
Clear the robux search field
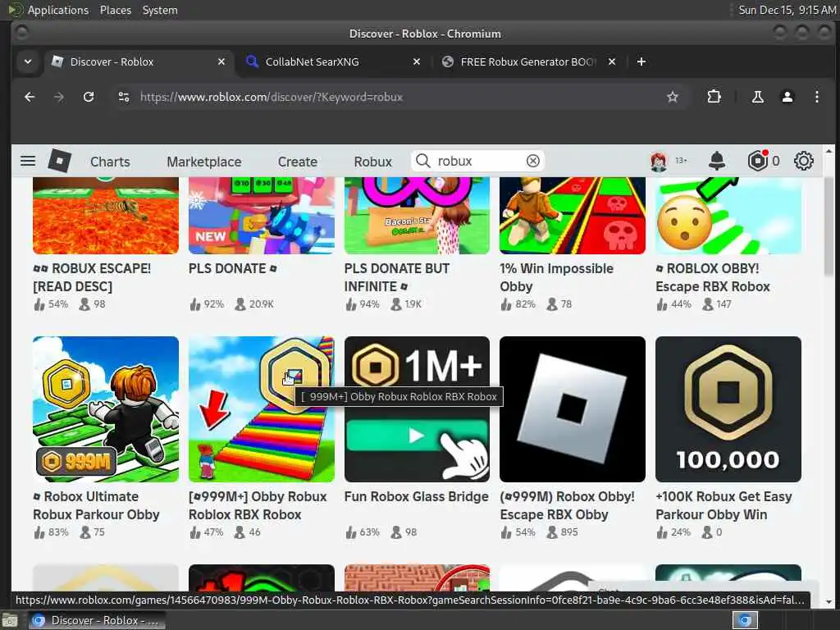[x=532, y=161]
